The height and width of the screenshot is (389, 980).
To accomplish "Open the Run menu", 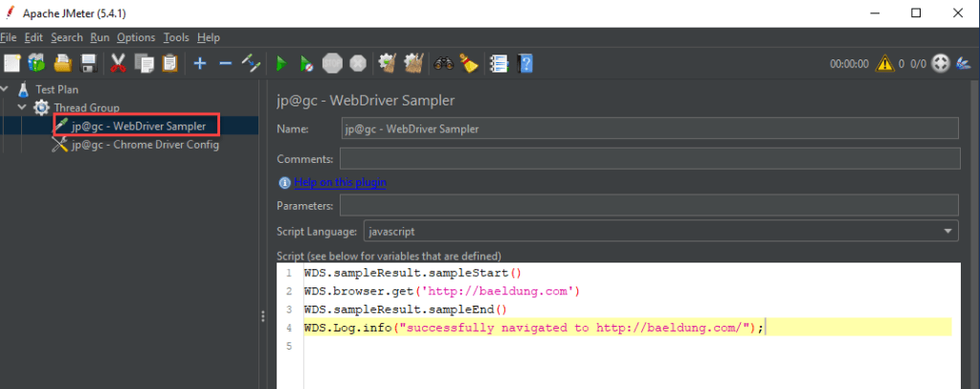I will (x=100, y=37).
